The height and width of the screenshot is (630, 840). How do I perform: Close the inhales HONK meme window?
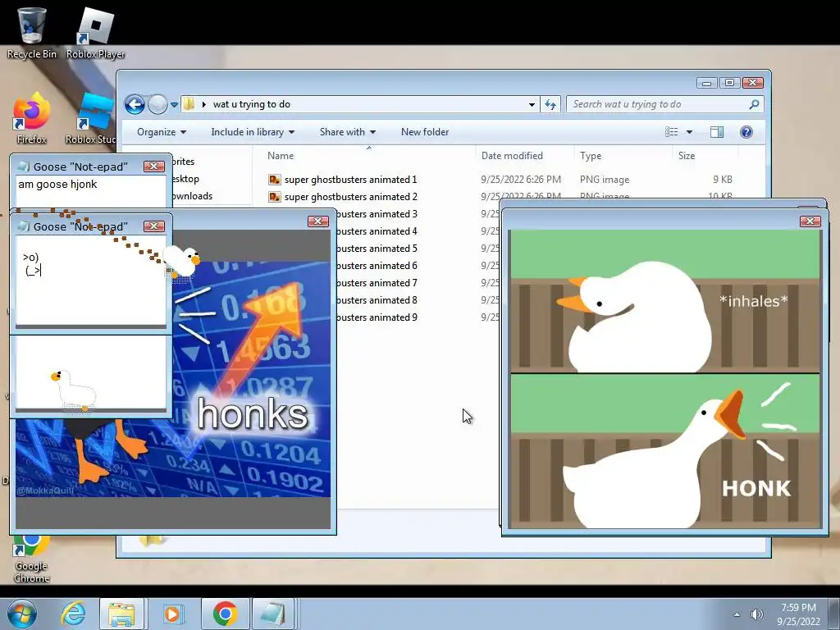click(810, 221)
